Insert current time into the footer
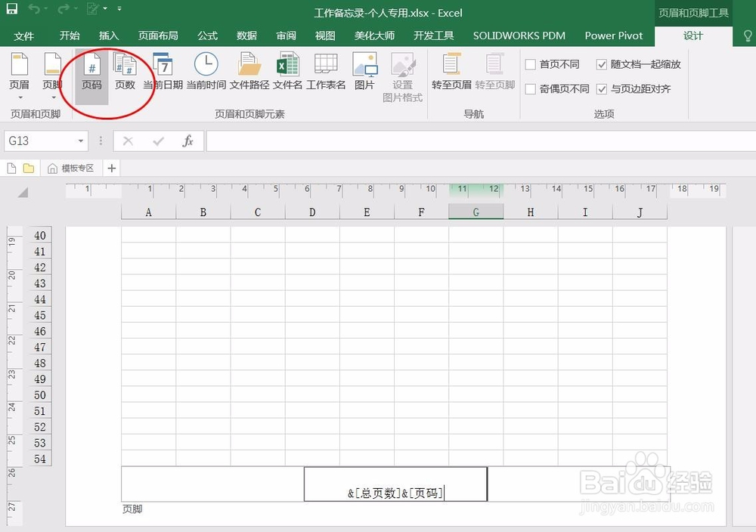Screen dimensions: 756x532 coord(205,72)
